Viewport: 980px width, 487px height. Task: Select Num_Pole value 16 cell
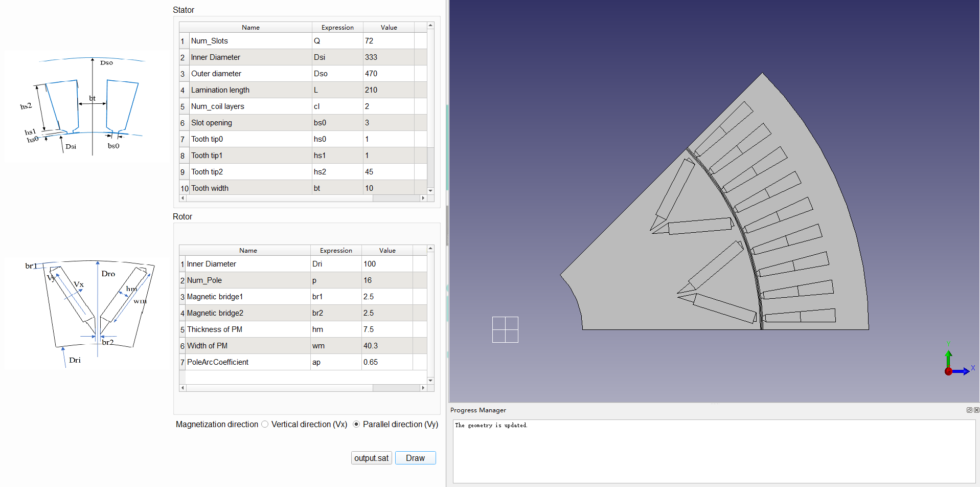coord(387,280)
